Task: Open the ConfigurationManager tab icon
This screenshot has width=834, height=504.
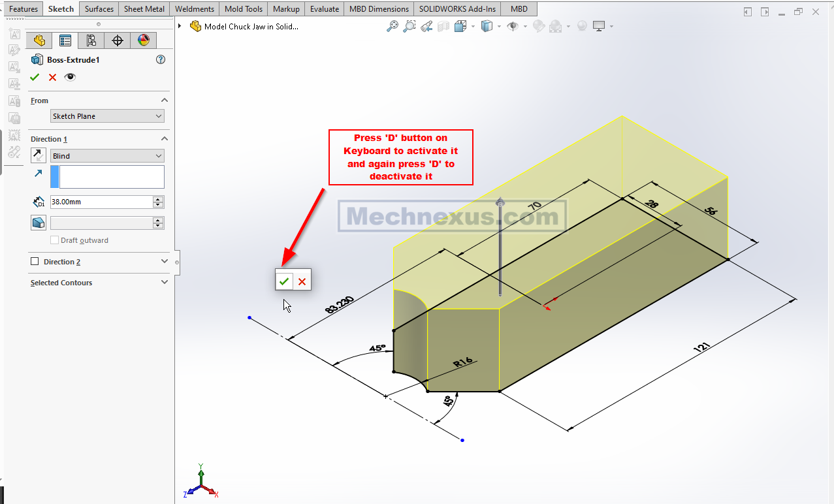Action: coord(91,40)
